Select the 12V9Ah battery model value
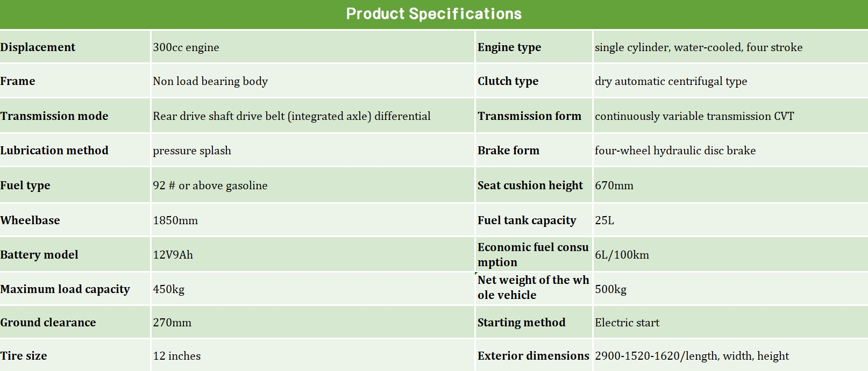The image size is (868, 371). pyautogui.click(x=173, y=255)
